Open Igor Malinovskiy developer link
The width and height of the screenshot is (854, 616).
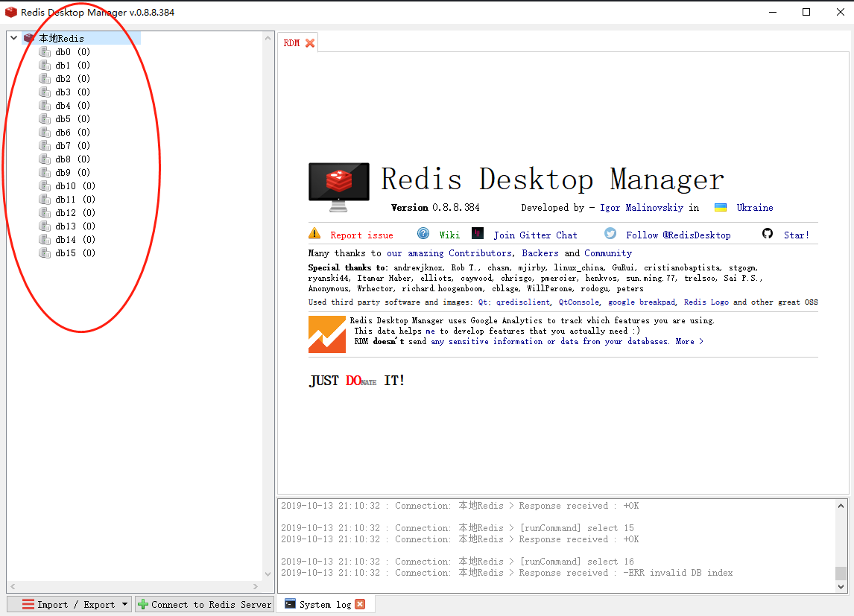pyautogui.click(x=642, y=207)
